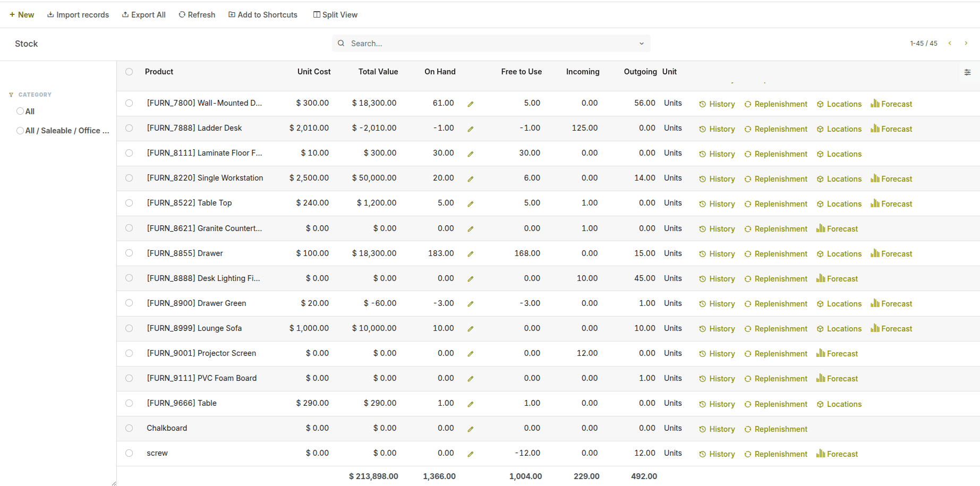Expand the search options dropdown arrow
This screenshot has height=486, width=980.
point(641,44)
